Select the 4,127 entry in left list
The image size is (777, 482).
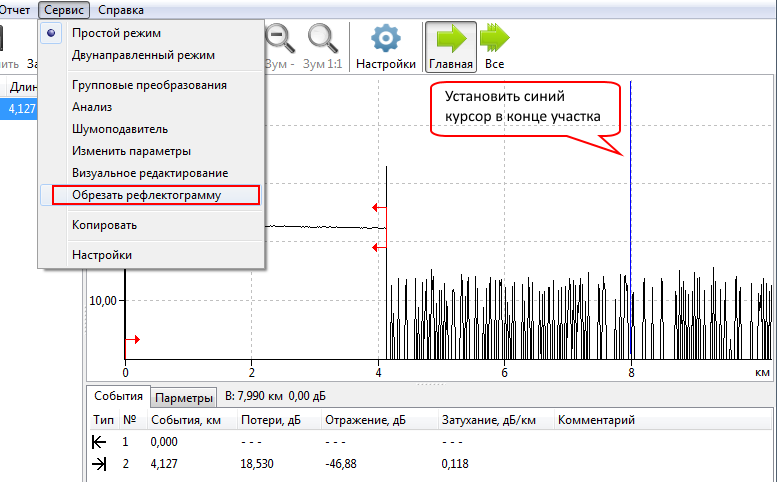point(20,109)
